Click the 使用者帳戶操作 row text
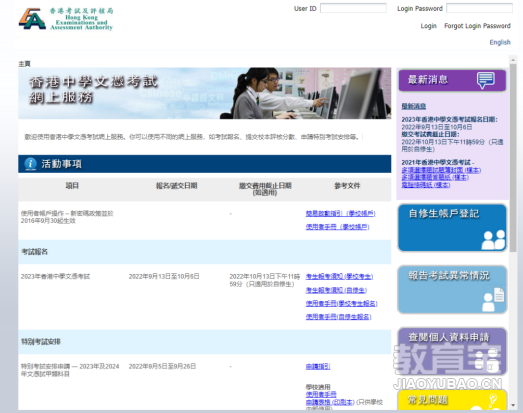Image resolution: width=523 pixels, height=413 pixels. [x=67, y=217]
